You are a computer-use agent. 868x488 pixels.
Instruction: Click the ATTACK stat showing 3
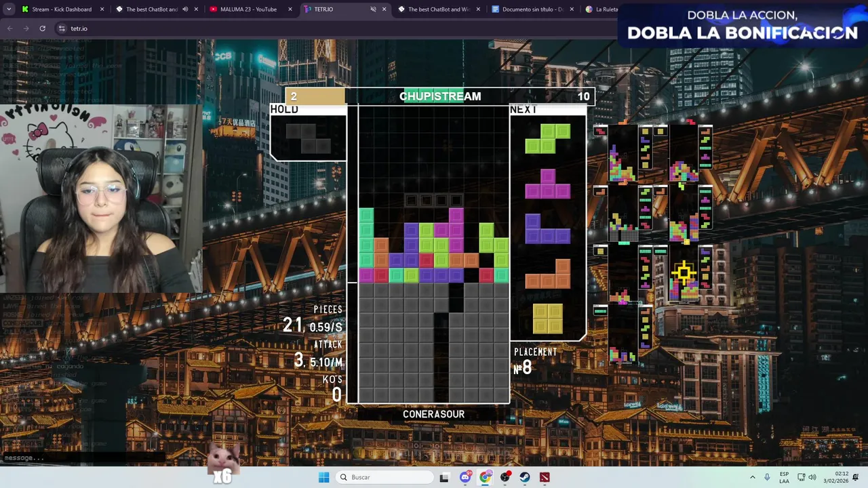coord(318,355)
